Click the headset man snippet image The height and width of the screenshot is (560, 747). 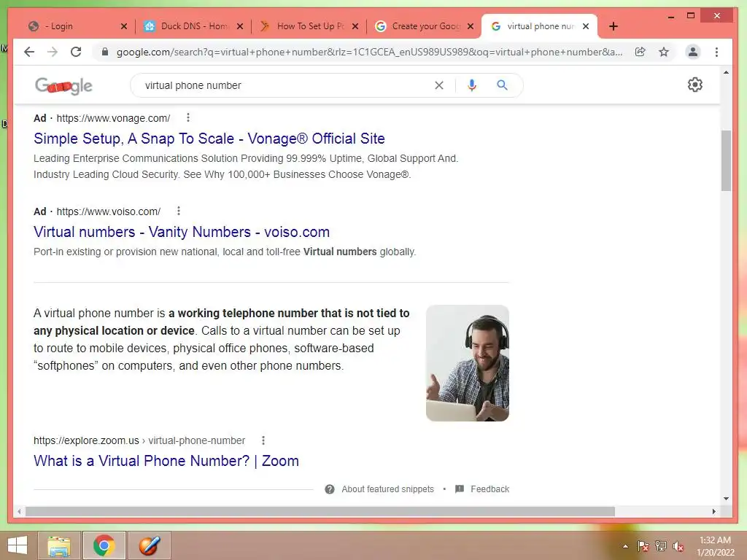(x=468, y=363)
